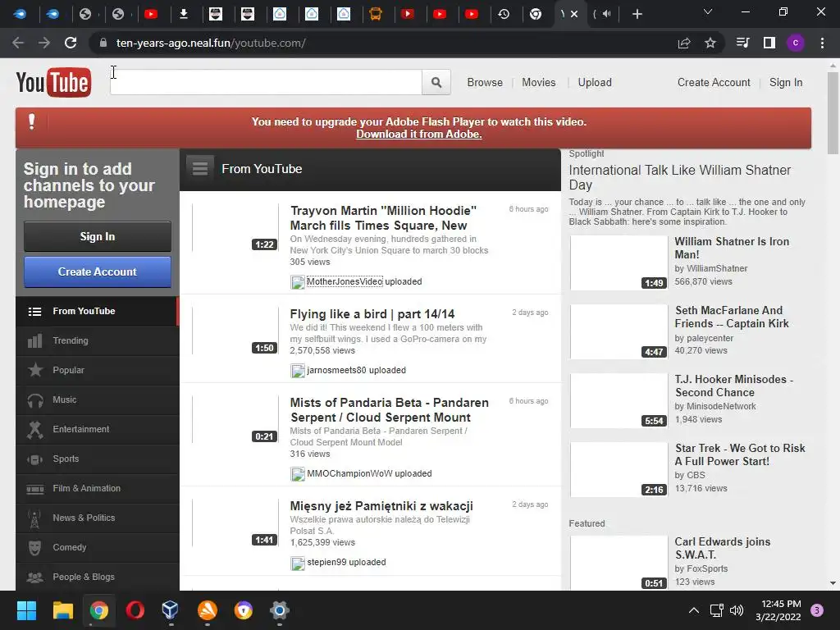Open Trending in the sidebar
This screenshot has height=630, width=840.
97,340
